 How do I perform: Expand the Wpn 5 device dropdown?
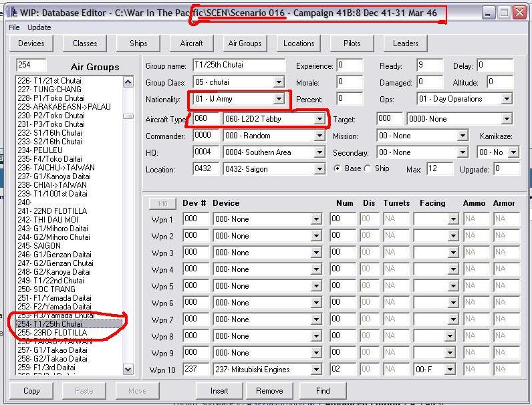[316, 286]
